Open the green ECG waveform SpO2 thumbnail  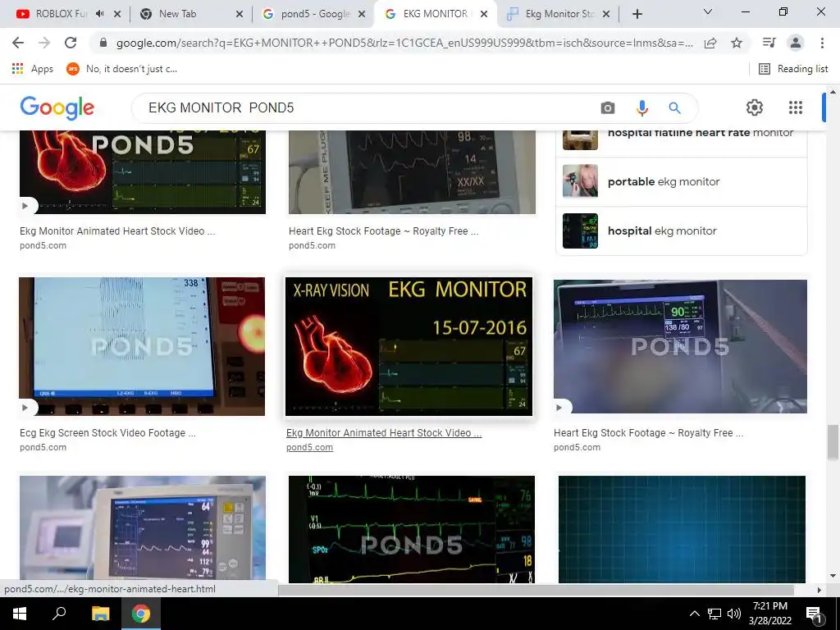(x=412, y=529)
